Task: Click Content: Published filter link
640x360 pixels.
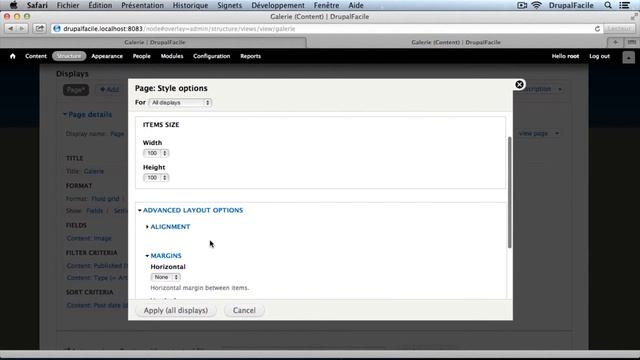Action: click(x=97, y=266)
